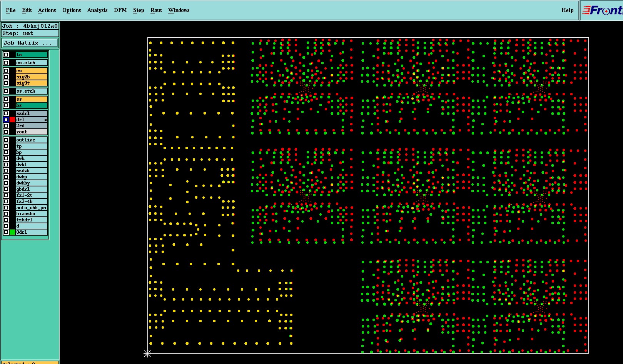Click the Job name field 4b6xj012a0
The height and width of the screenshot is (364, 623).
point(30,26)
